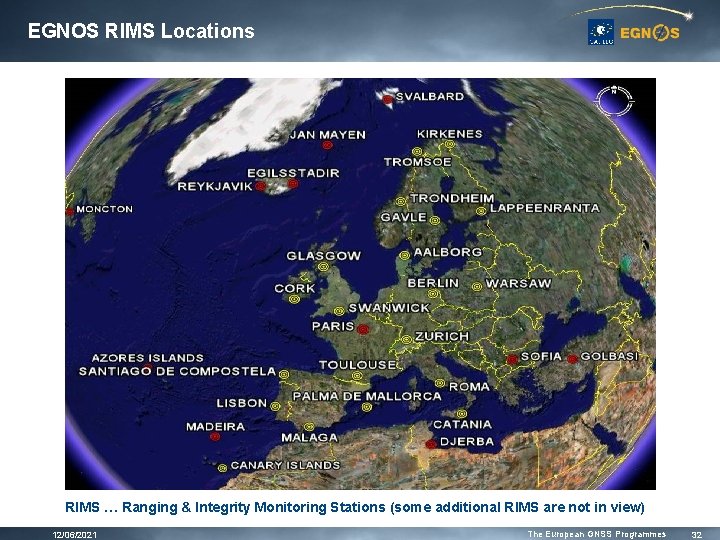720x540 pixels.
Task: Click the red Madeira station marker
Action: coord(214,436)
